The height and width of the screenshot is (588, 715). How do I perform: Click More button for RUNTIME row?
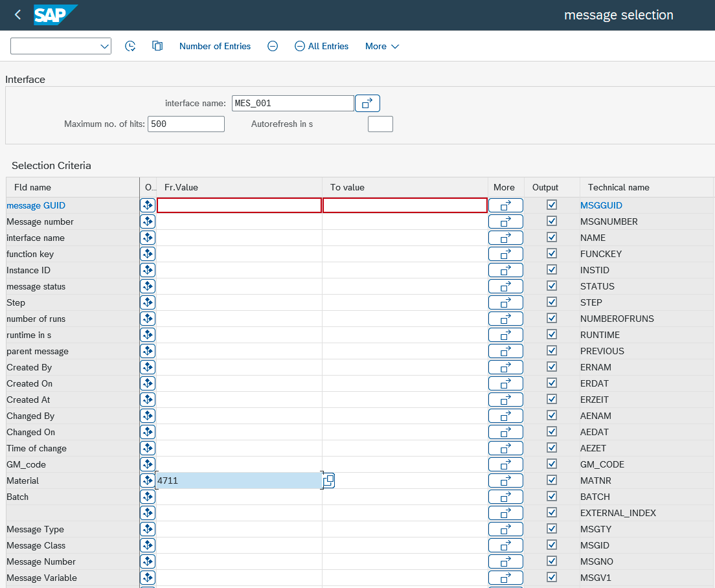[506, 335]
